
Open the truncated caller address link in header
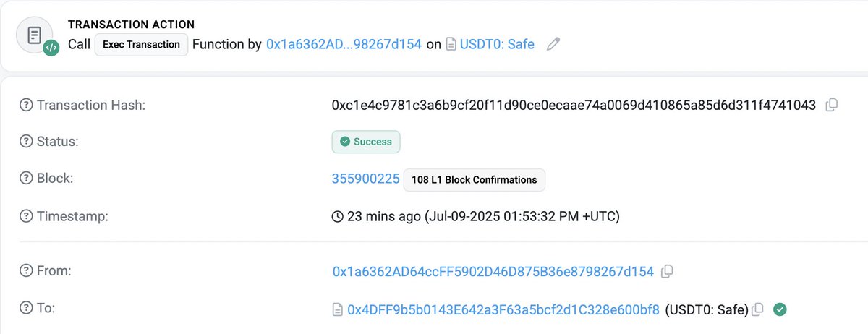click(x=344, y=45)
